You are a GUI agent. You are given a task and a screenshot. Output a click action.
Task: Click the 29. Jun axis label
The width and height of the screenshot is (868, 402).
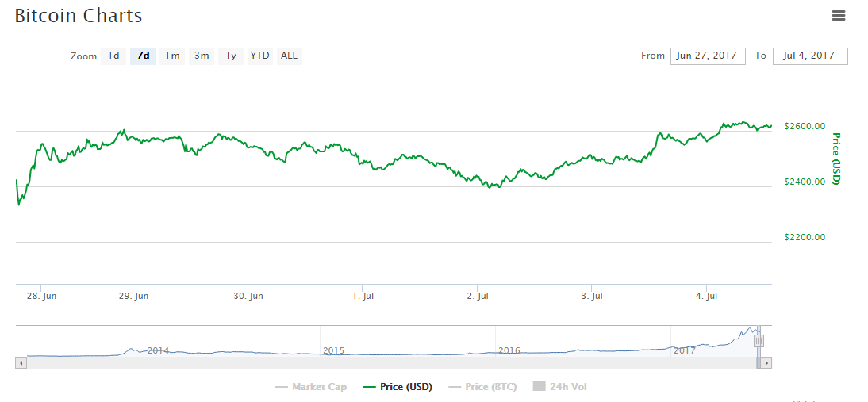[x=133, y=297]
